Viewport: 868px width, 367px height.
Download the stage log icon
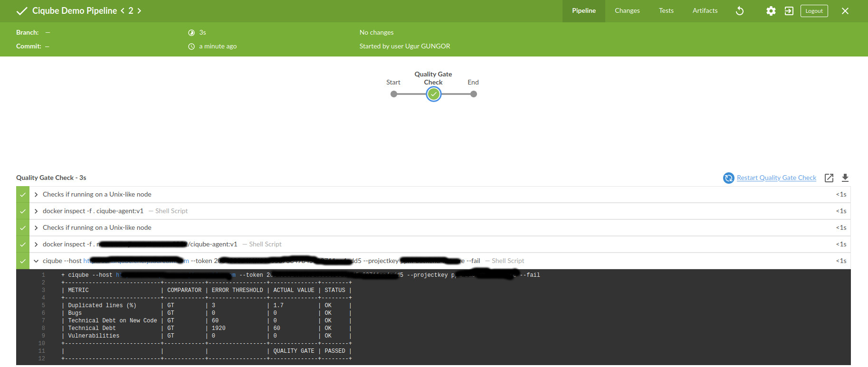[x=845, y=178]
